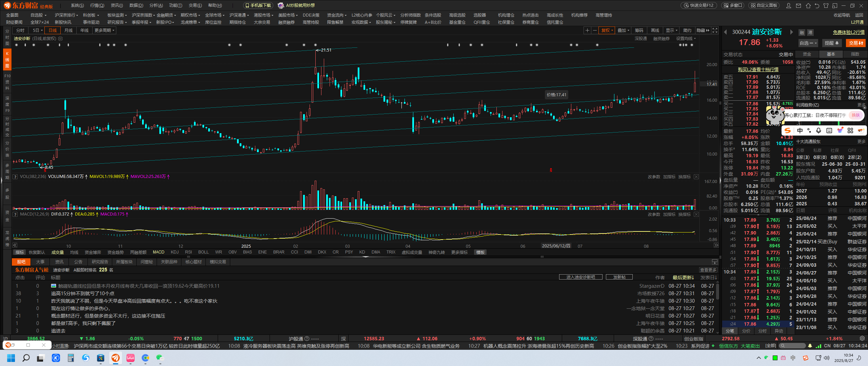This screenshot has height=366, width=868.
Task: Close the MACD indicator panel
Action: [696, 214]
